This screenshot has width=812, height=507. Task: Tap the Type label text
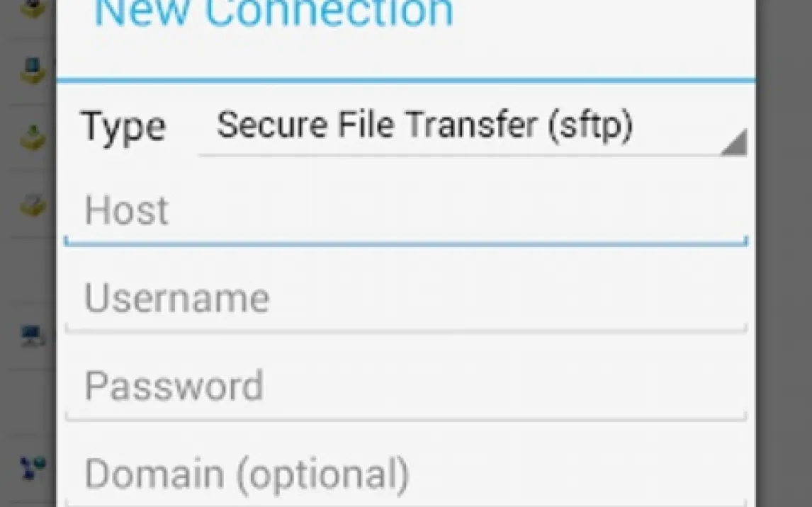pyautogui.click(x=124, y=127)
